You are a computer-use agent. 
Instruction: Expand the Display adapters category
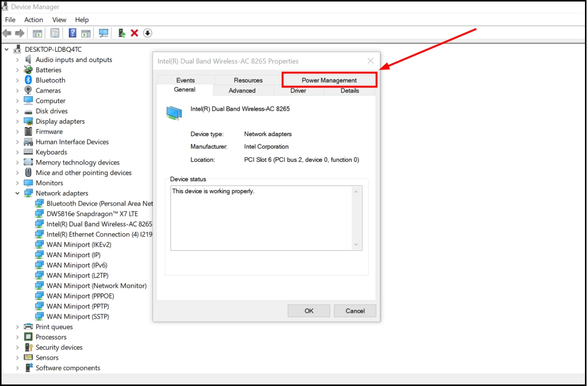tap(17, 121)
